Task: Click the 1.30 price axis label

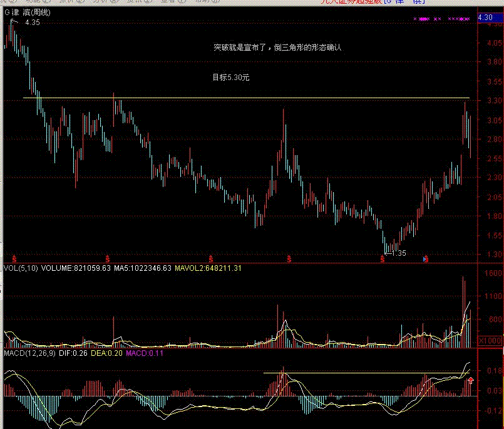Action: coord(495,255)
